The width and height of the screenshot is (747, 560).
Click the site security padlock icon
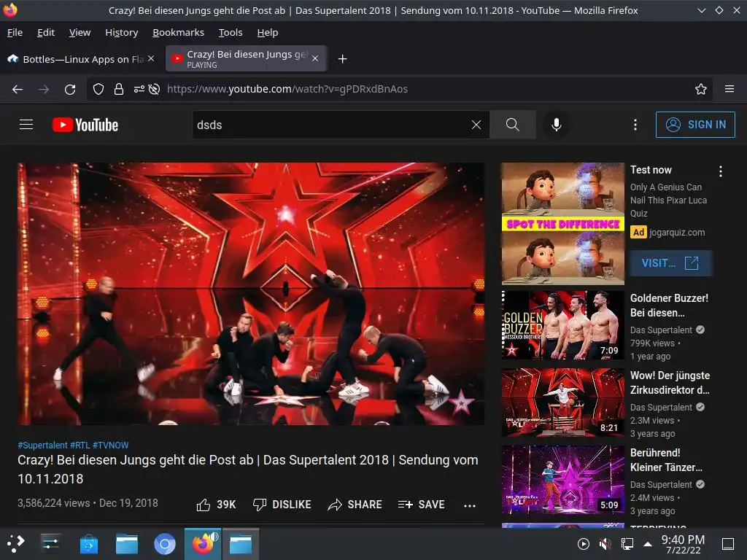pos(119,89)
